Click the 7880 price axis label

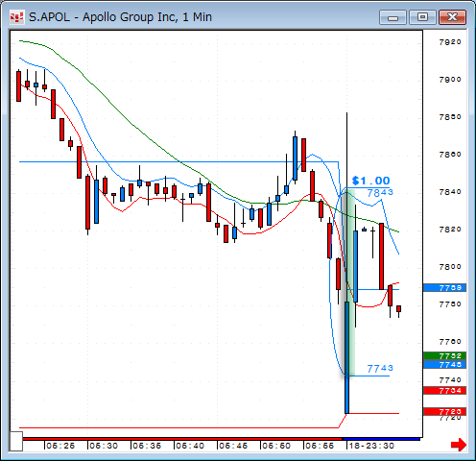[450, 117]
